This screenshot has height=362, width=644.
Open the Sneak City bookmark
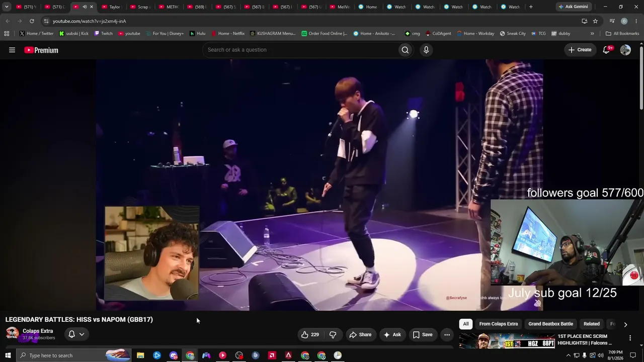(x=513, y=34)
